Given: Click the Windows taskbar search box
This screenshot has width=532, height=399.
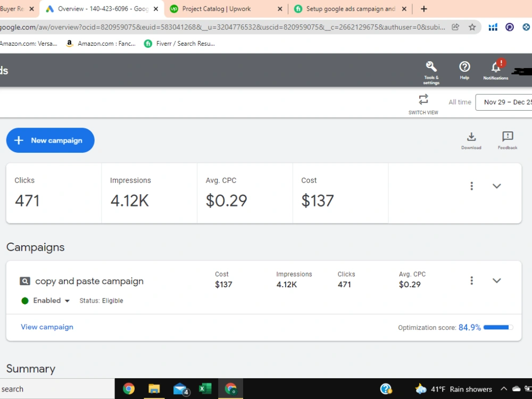Looking at the screenshot, I should pos(57,389).
